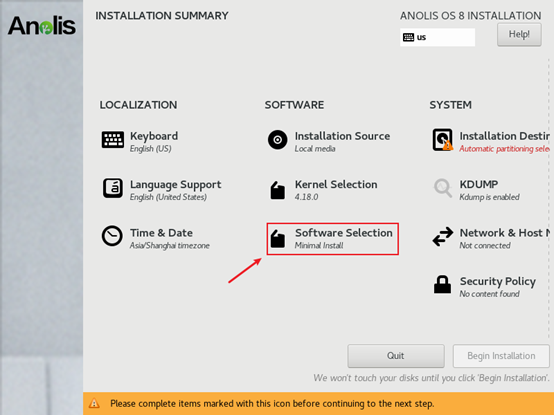Open the Installation Source label
The image size is (554, 415).
coord(342,136)
